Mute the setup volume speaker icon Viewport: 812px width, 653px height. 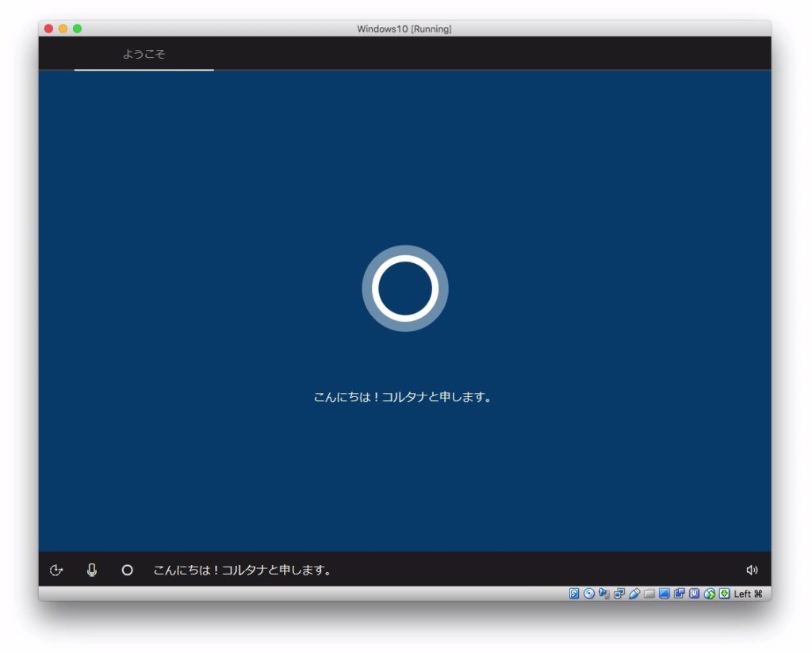(x=752, y=570)
